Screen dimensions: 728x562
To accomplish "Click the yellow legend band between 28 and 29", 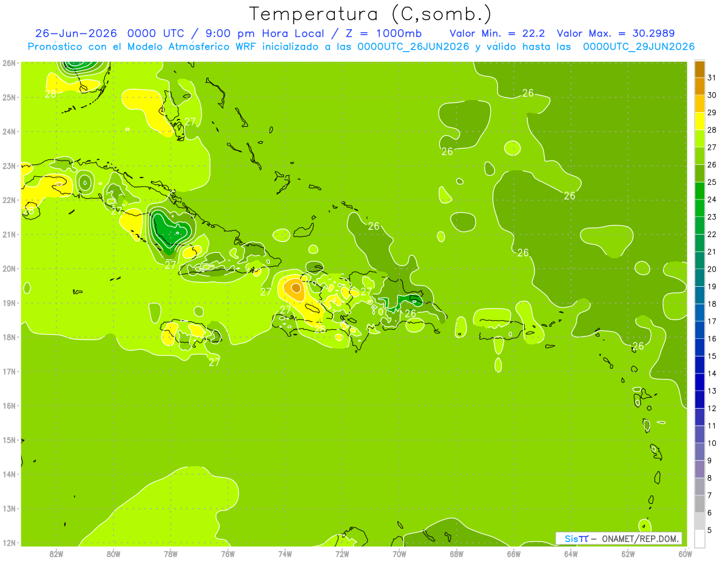I will click(699, 121).
